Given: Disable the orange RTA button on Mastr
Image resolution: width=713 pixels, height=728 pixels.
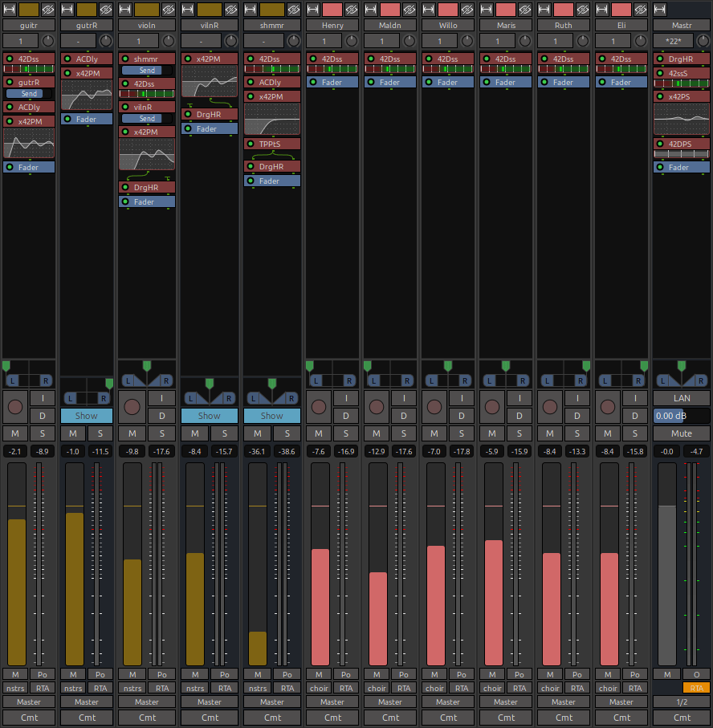Looking at the screenshot, I should click(x=696, y=688).
